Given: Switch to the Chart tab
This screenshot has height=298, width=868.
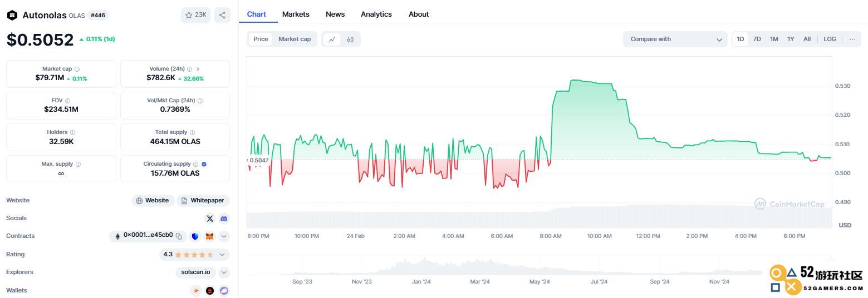Looking at the screenshot, I should tap(257, 14).
